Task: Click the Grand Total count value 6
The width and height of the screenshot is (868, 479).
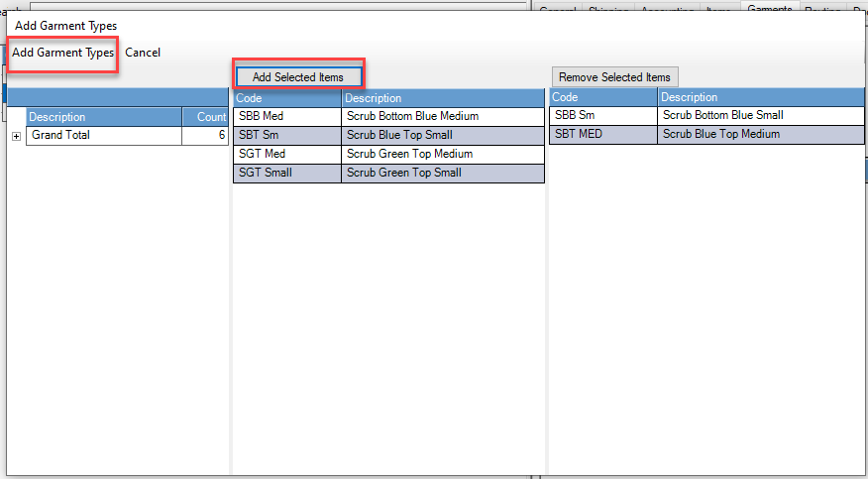Action: 206,136
